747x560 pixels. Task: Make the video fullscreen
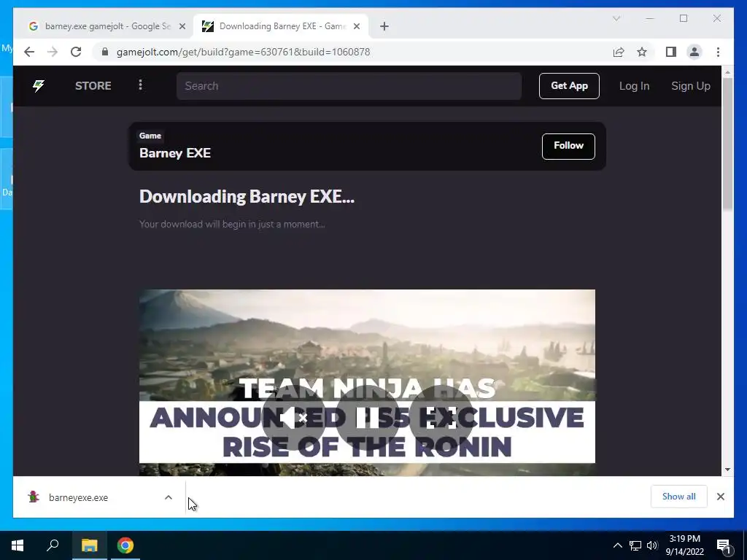(x=441, y=418)
